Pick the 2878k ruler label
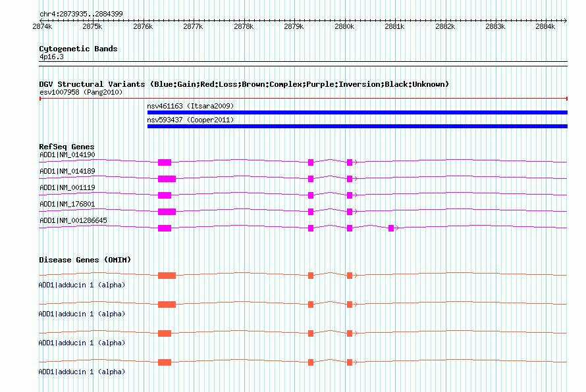 244,26
